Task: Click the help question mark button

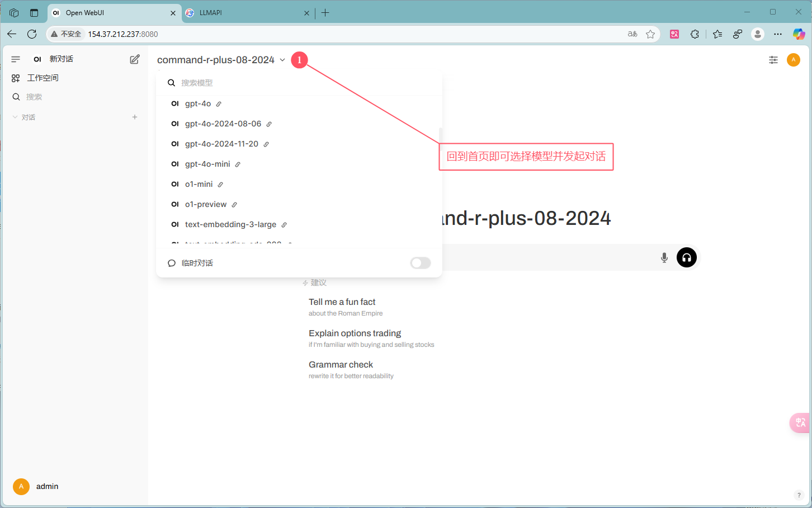Action: pyautogui.click(x=799, y=495)
